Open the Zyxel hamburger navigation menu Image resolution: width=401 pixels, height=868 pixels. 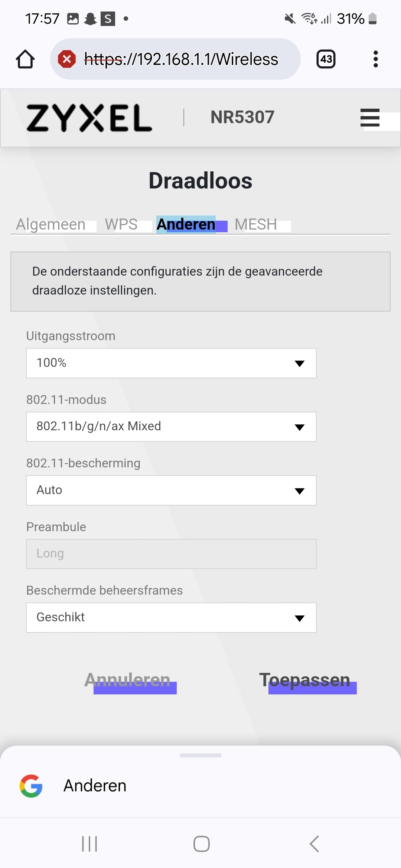coord(370,118)
